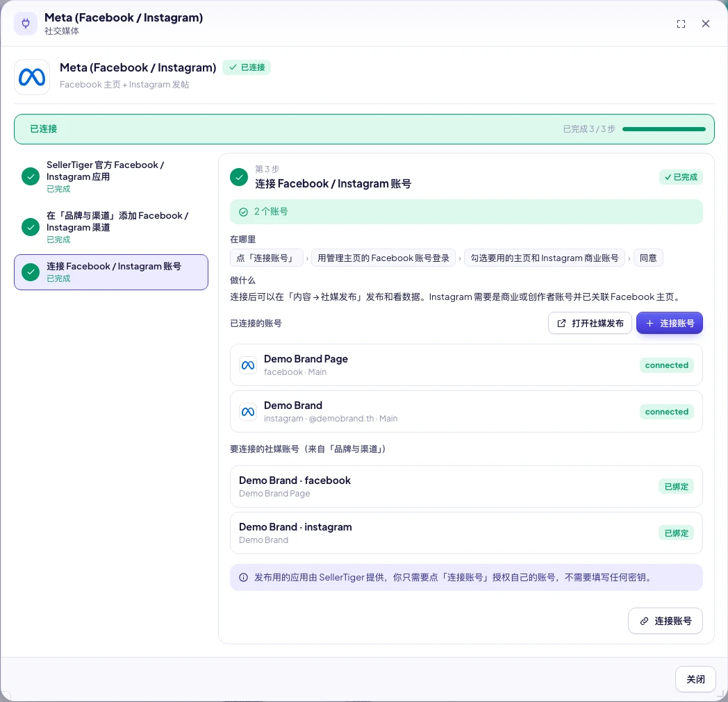Click green check in selected sidebar step
This screenshot has width=728, height=702.
pyautogui.click(x=31, y=272)
